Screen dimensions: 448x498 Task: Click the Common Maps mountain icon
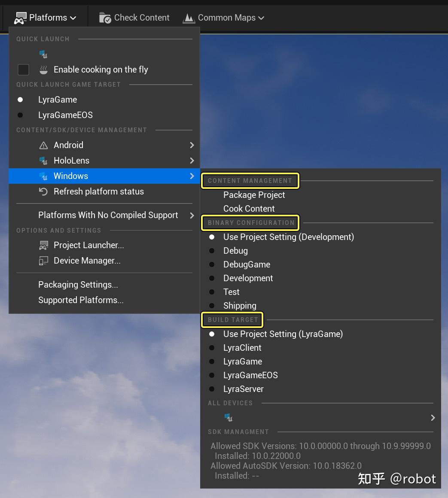[x=189, y=18]
